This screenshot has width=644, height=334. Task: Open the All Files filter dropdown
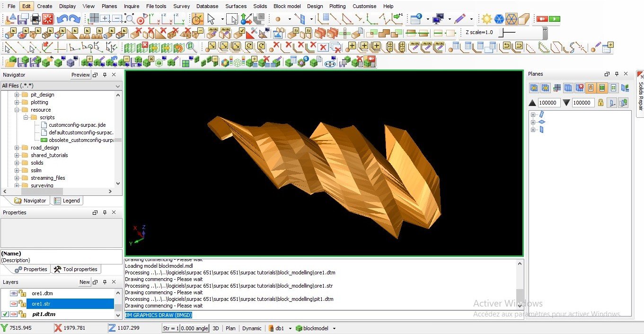coord(118,86)
